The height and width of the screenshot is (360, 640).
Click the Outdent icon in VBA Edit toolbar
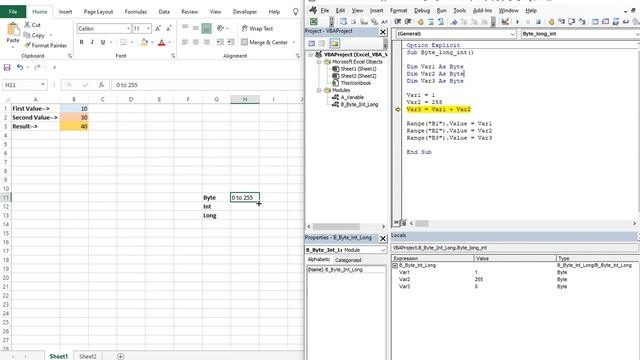tap(407, 22)
